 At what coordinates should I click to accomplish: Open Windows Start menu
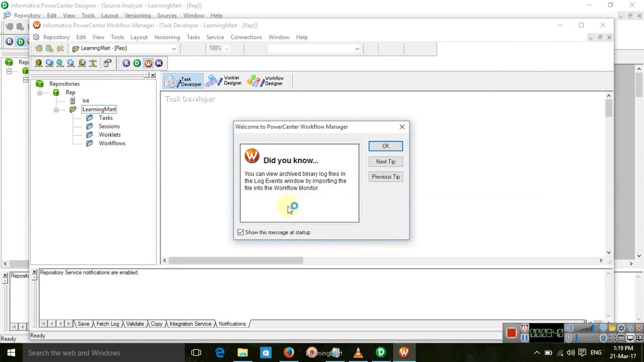[x=11, y=352]
